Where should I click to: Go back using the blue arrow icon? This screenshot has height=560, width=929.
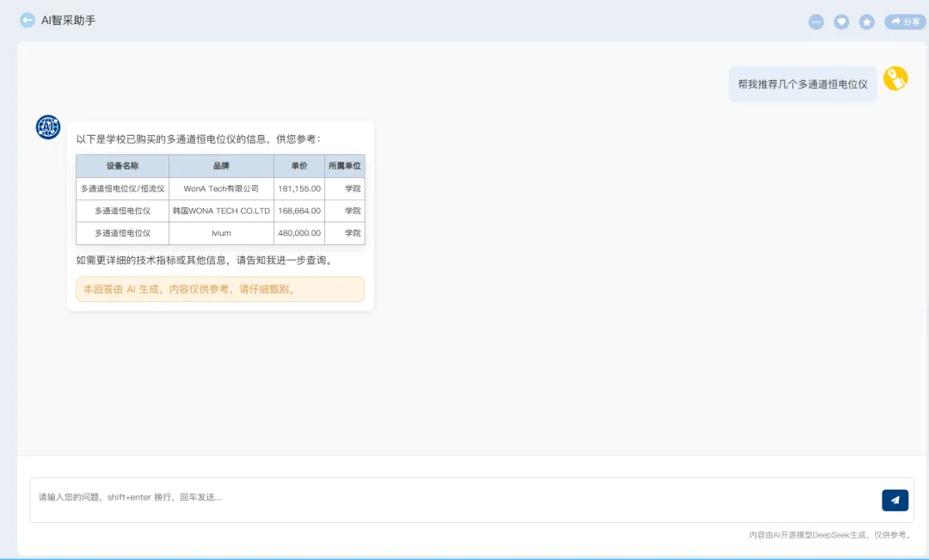pyautogui.click(x=28, y=20)
